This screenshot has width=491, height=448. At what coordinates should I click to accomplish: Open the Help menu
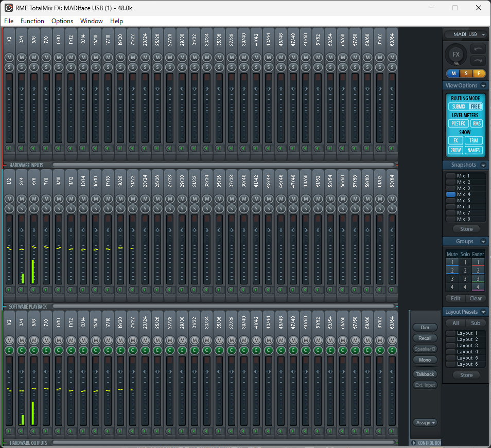tap(116, 21)
